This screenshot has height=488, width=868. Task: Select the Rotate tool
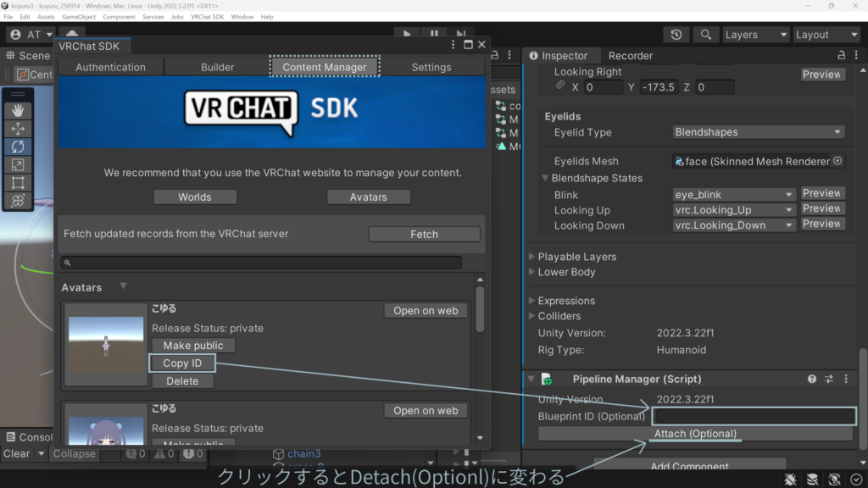point(18,147)
